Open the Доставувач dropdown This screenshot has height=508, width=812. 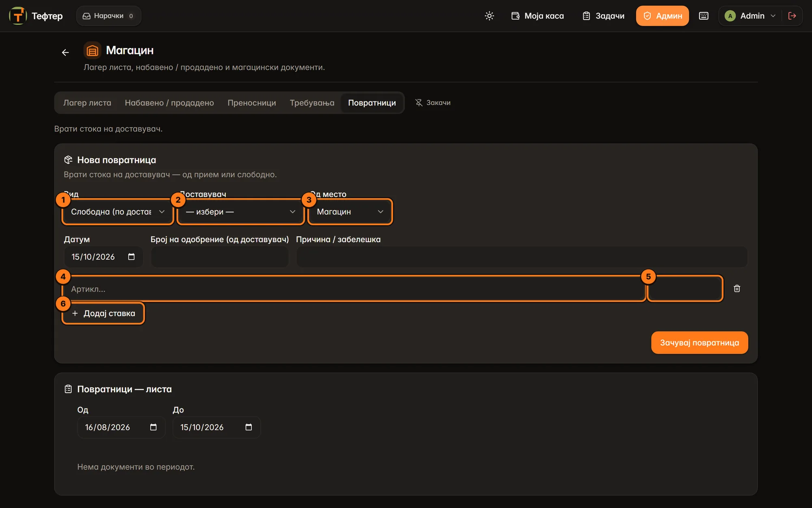click(x=241, y=212)
